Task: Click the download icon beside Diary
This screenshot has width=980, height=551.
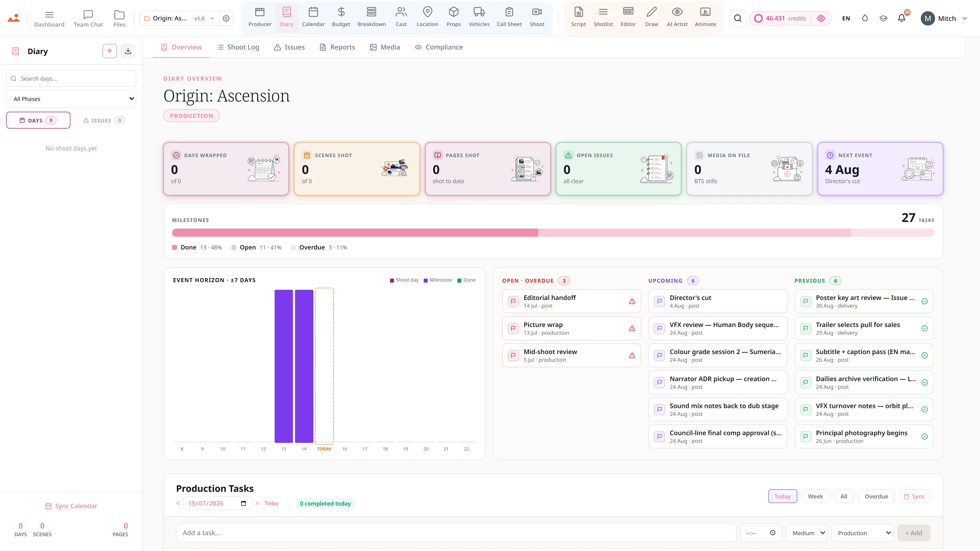Action: click(x=128, y=51)
